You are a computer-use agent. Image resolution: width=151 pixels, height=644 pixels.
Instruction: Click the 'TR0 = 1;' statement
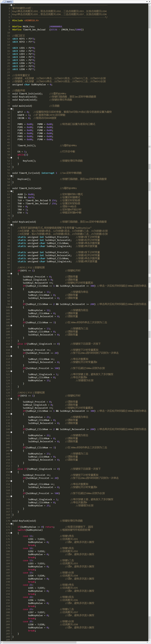pyautogui.click(x=23, y=209)
